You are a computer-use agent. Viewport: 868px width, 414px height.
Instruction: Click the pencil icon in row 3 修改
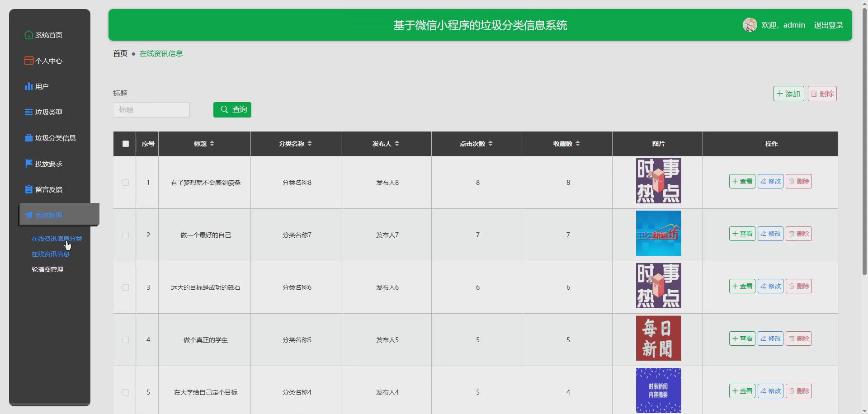point(764,286)
